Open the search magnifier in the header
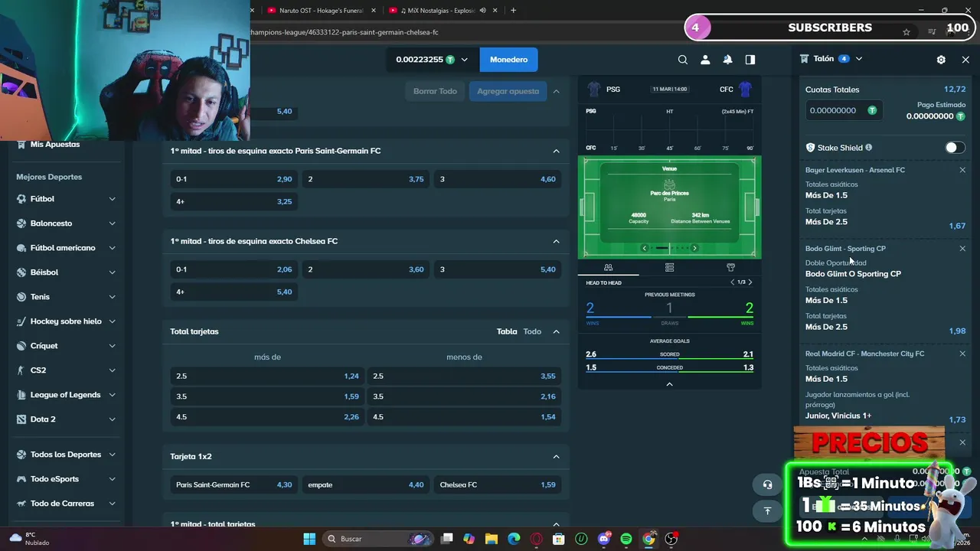980x551 pixels. [683, 60]
